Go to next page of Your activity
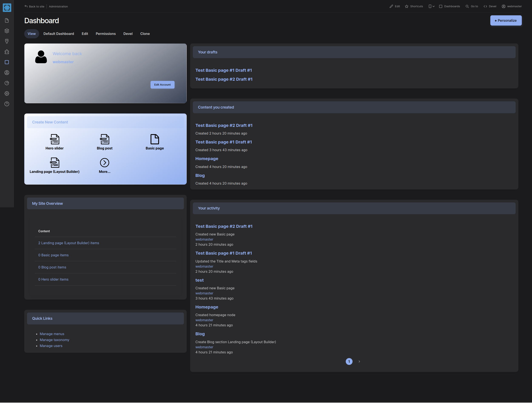 pos(359,361)
